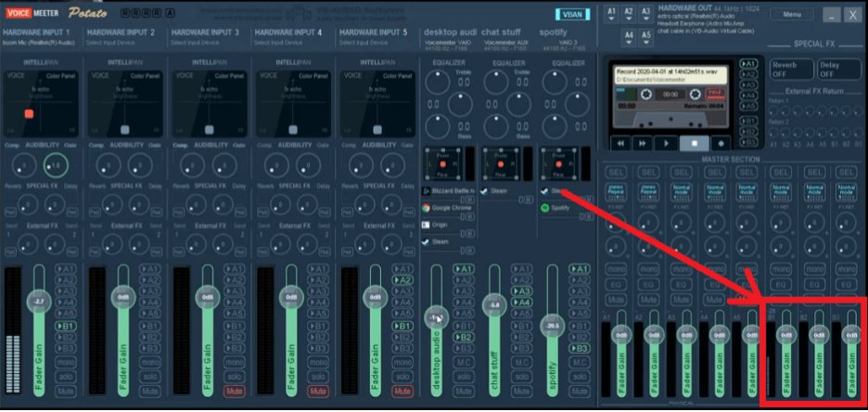Image resolution: width=868 pixels, height=412 pixels.
Task: Open the A4 hardware out dropdown
Action: point(629,38)
